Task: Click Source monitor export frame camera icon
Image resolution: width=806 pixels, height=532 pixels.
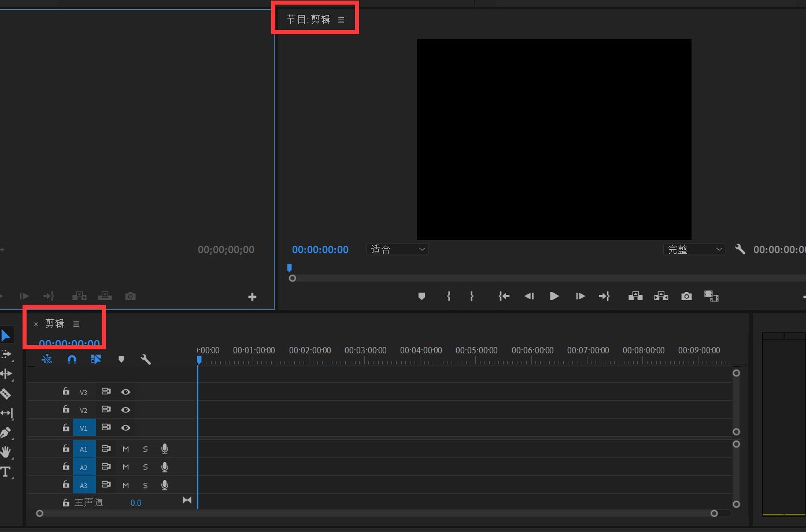Action: pyautogui.click(x=131, y=296)
